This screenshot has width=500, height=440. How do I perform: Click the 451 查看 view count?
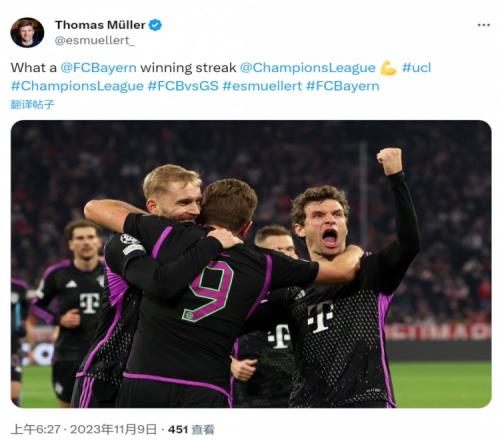[191, 429]
